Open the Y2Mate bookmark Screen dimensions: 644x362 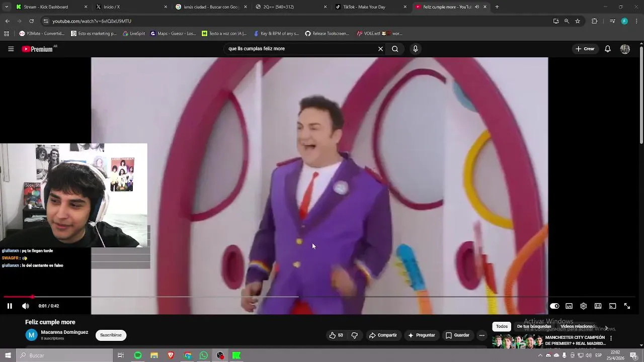[42, 34]
